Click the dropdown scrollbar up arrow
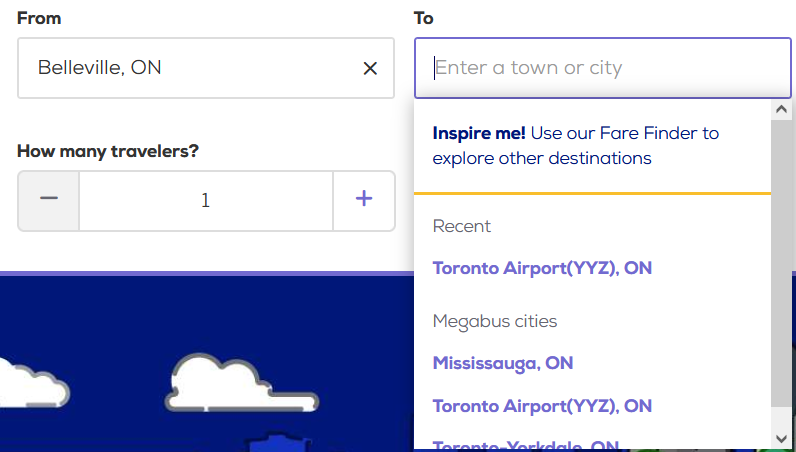The image size is (796, 452). coord(781,108)
